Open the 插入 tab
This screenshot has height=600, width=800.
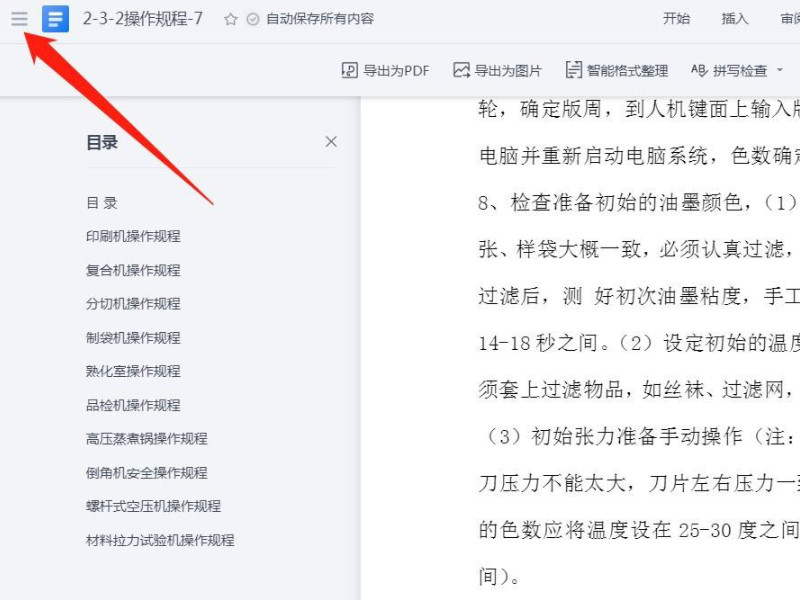pyautogui.click(x=735, y=19)
